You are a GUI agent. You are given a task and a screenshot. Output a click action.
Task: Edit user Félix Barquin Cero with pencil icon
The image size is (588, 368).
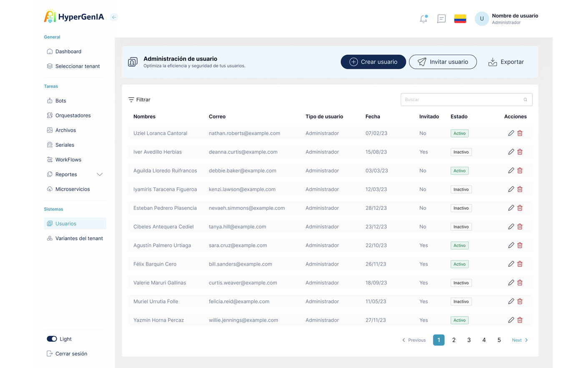pyautogui.click(x=511, y=264)
